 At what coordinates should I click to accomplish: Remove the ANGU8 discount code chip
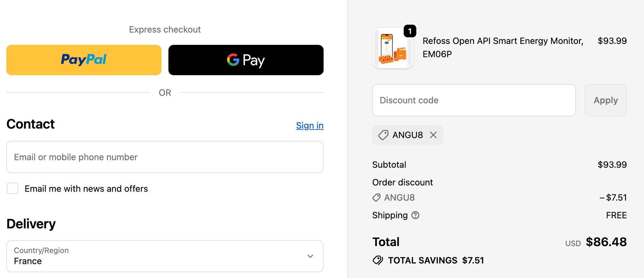coord(433,135)
